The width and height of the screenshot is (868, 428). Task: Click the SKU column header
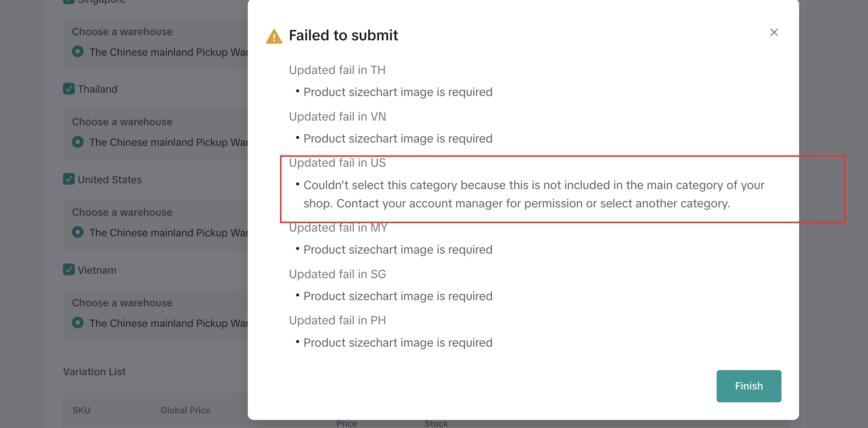click(81, 410)
